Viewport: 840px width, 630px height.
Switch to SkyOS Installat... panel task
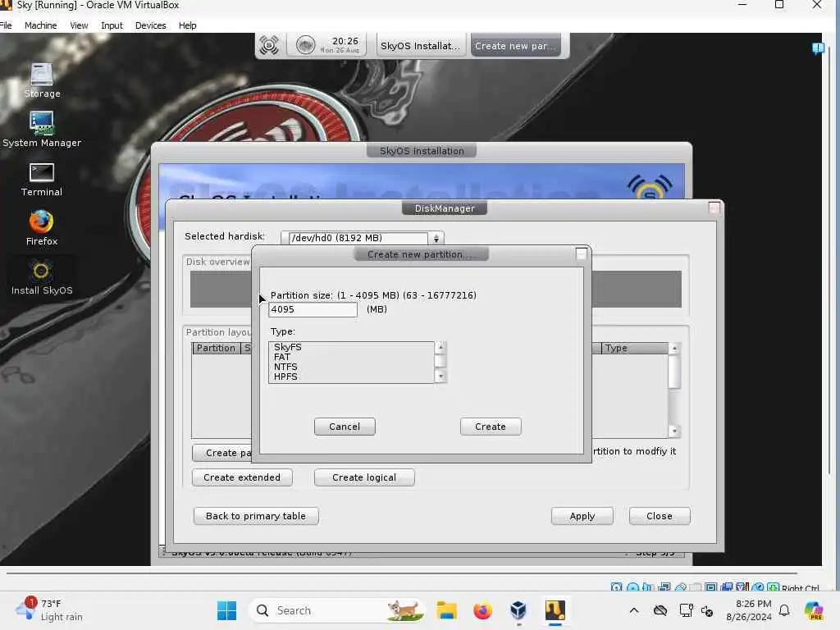(420, 46)
